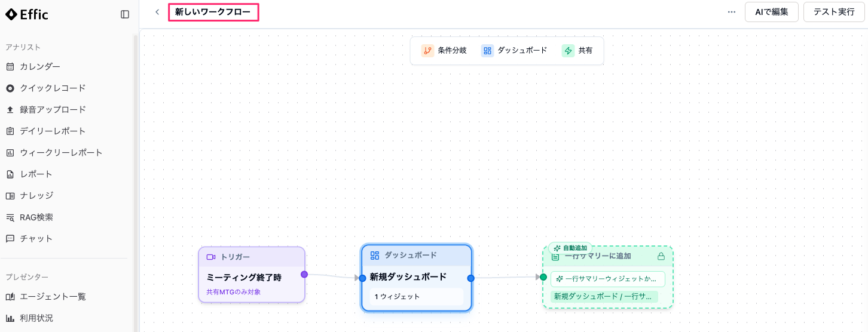
Task: Click the 一行サマリーウィジェットか... field
Action: coord(608,279)
